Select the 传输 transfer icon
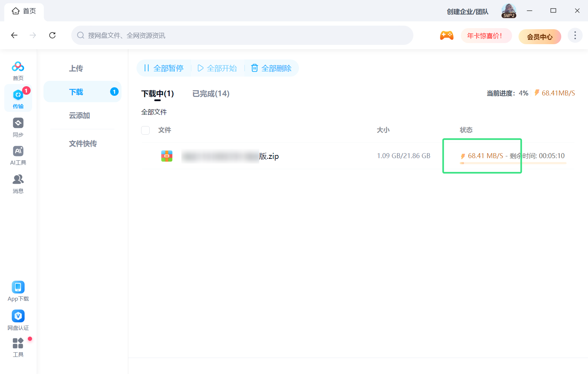 tap(18, 95)
